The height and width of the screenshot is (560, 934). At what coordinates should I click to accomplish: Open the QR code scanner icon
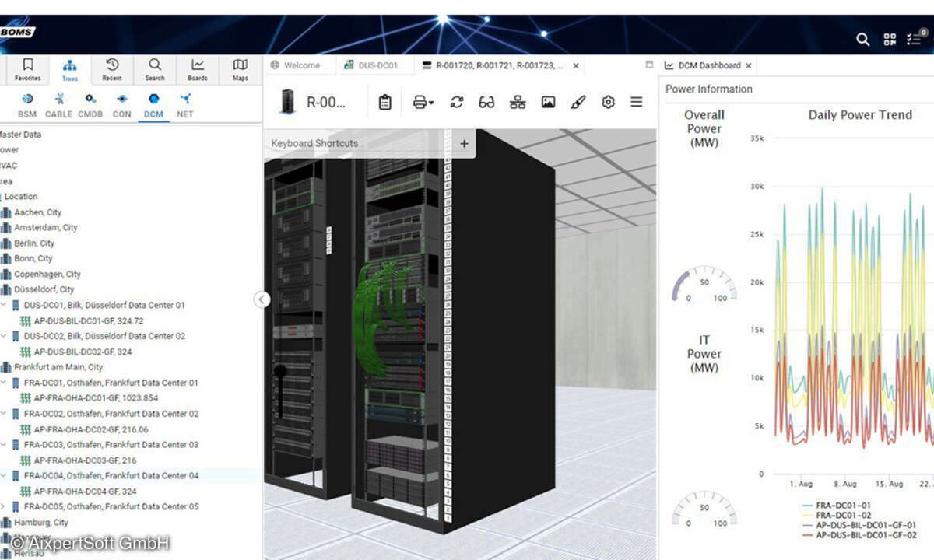889,40
